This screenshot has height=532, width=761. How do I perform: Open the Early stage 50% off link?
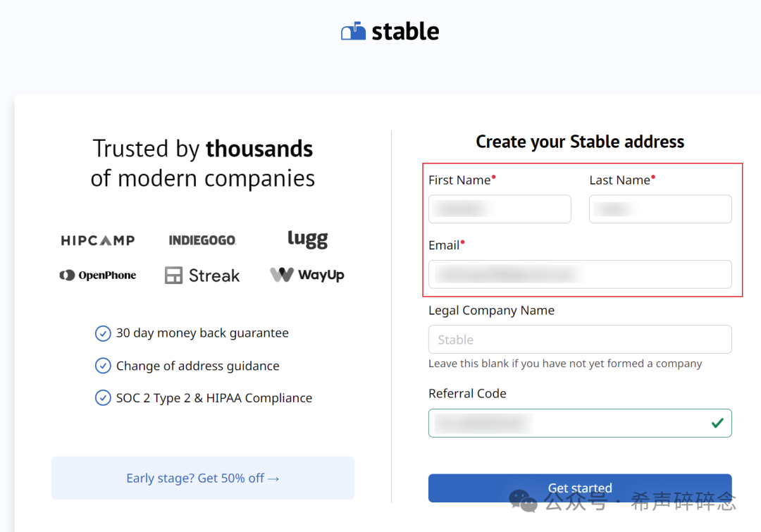203,478
